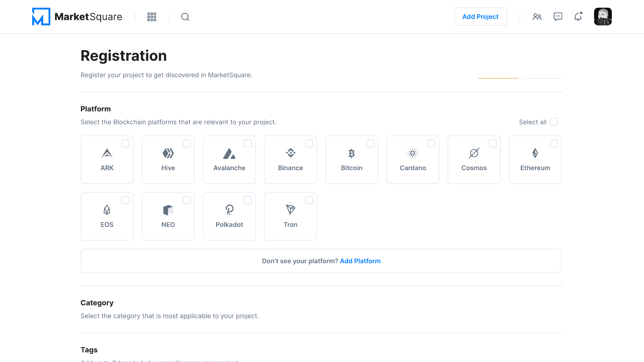Open the contacts people icon
The width and height of the screenshot is (644, 362).
tap(537, 17)
